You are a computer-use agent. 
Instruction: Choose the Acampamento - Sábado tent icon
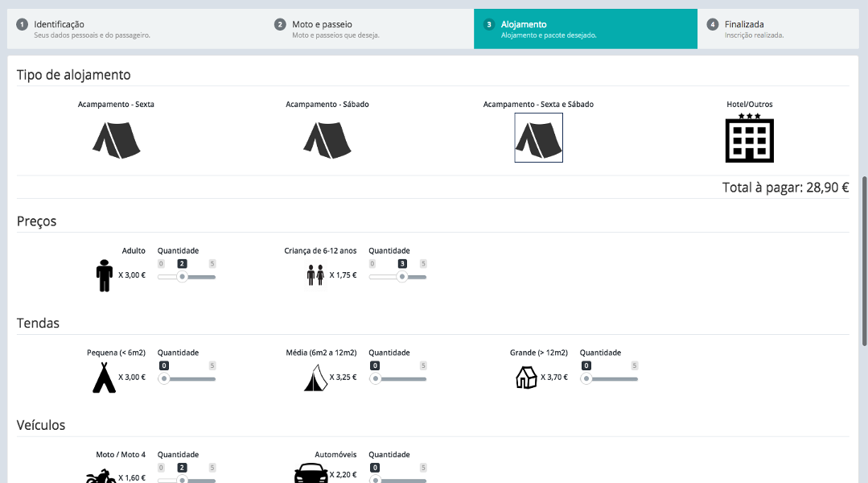click(327, 138)
